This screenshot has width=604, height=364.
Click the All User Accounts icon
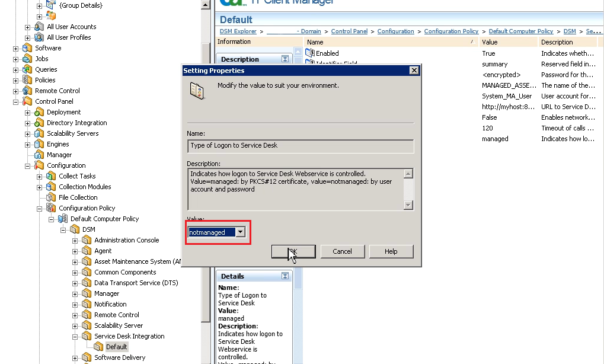[x=39, y=27]
